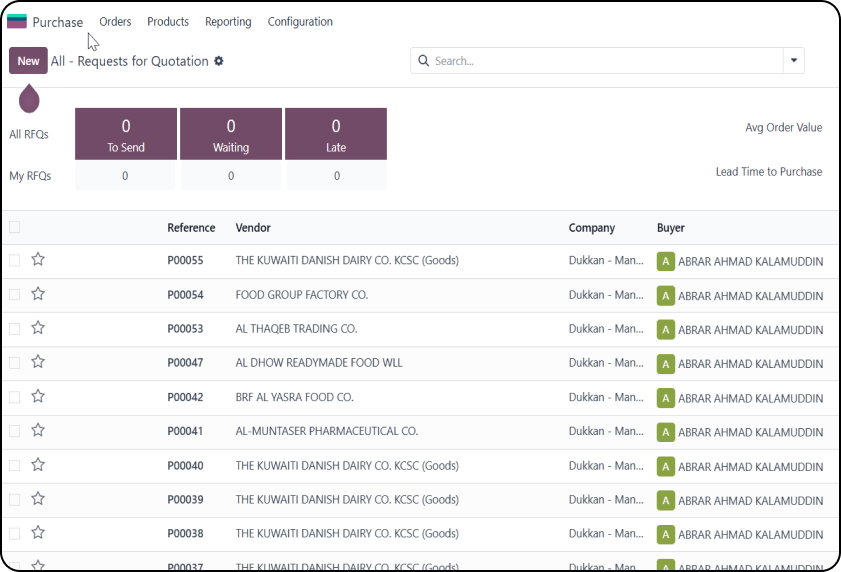Click the purple droplet tour pointer
Screen dimensions: 841x572
(x=29, y=98)
